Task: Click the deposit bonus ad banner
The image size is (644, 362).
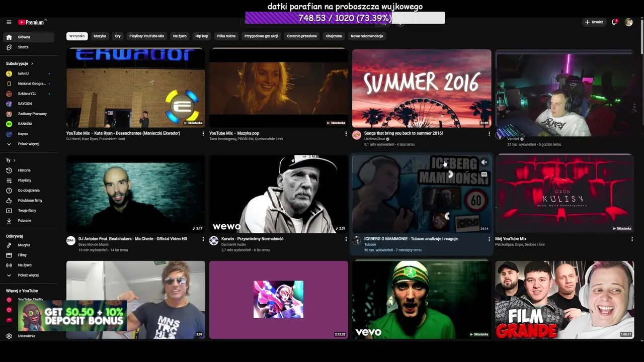Action: 72,316
